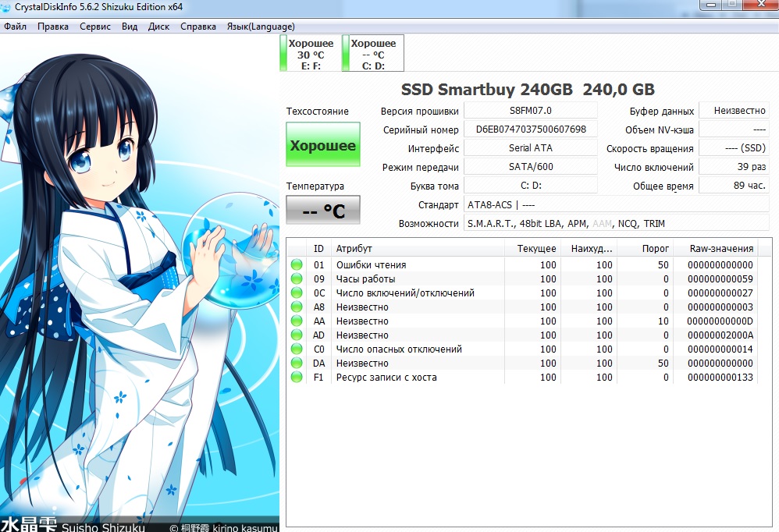Select the C: D: disk tab
779x532 pixels.
click(x=373, y=54)
